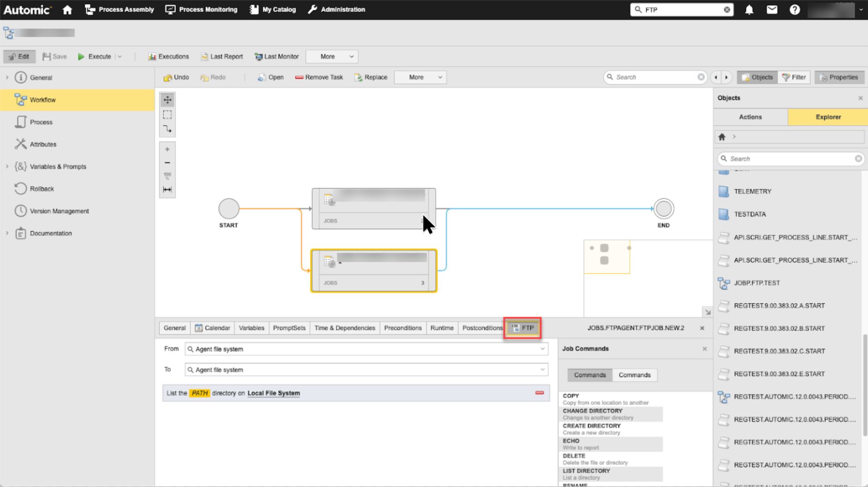Go to the Home icon in the top bar
Viewport: 868px width, 487px height.
tap(67, 9)
